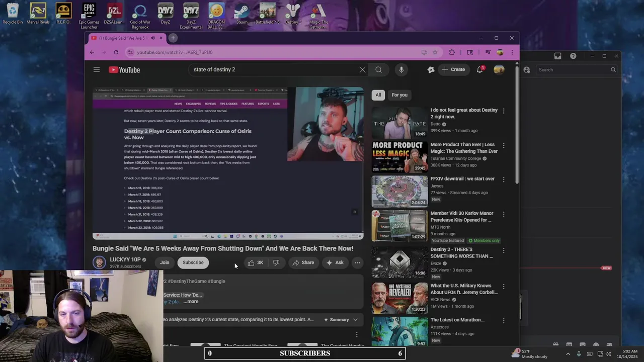The image size is (644, 362).
Task: Show hidden system tray icons
Action: (568, 354)
